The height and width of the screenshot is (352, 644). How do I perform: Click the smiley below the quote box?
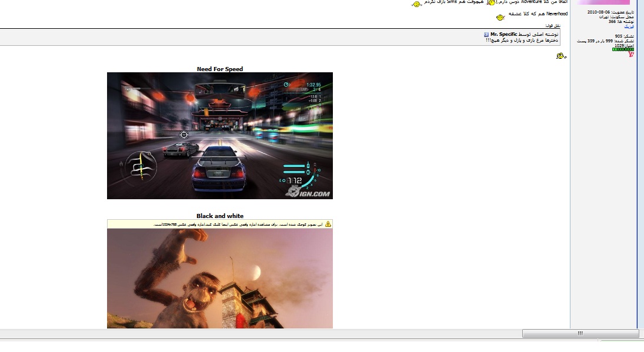pos(560,56)
